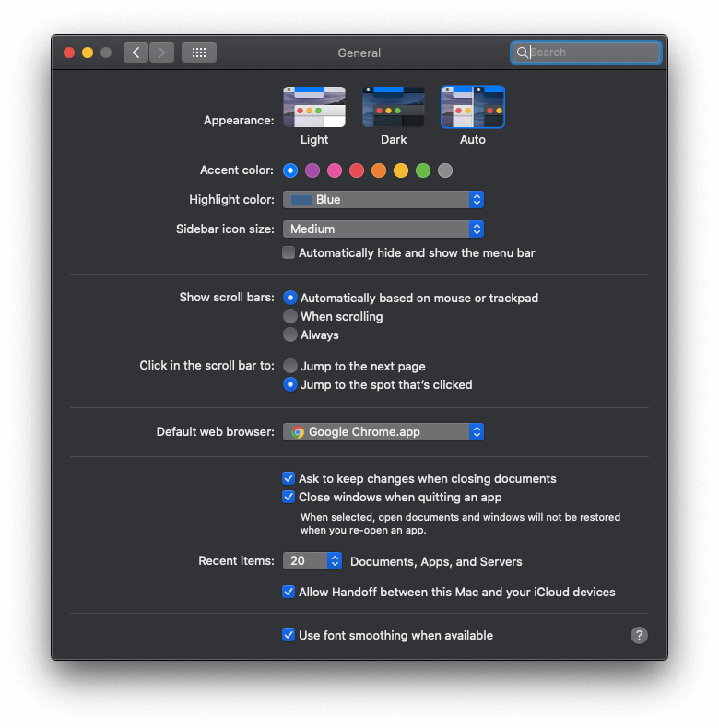Click the 'Accent color:' label
719x728 pixels.
click(x=237, y=170)
